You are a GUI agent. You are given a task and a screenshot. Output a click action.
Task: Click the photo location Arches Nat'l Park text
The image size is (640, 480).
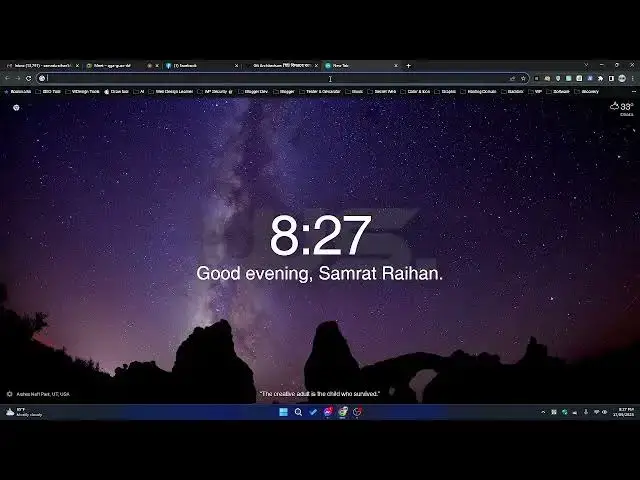point(43,394)
